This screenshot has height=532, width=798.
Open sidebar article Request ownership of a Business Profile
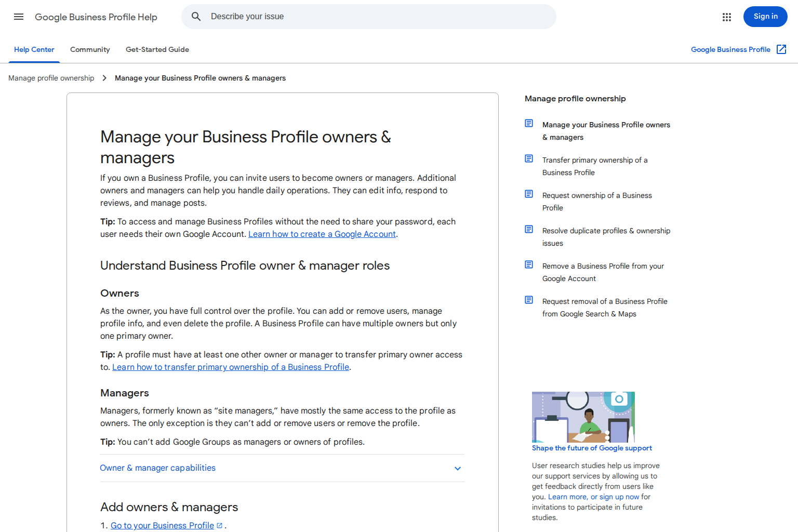[597, 202]
